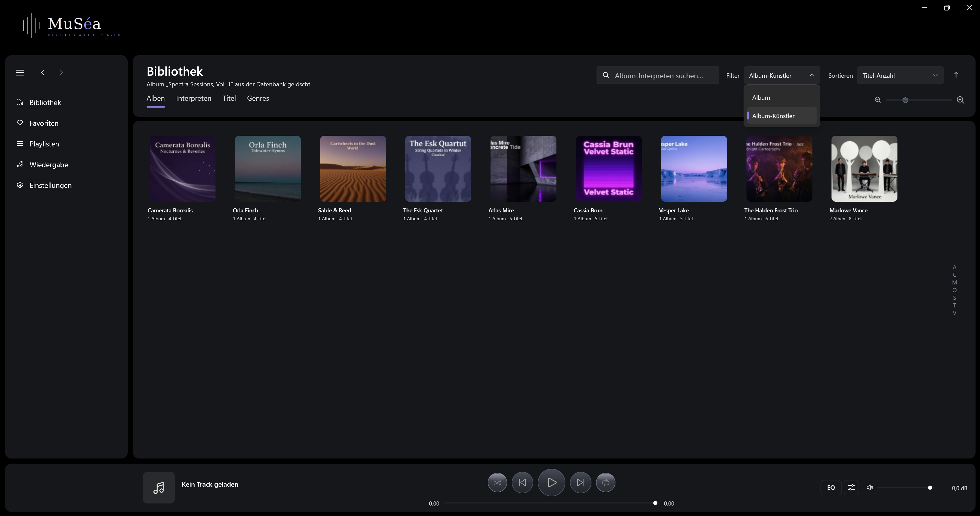
Task: Click the Vesper Lake artist name
Action: click(x=674, y=210)
